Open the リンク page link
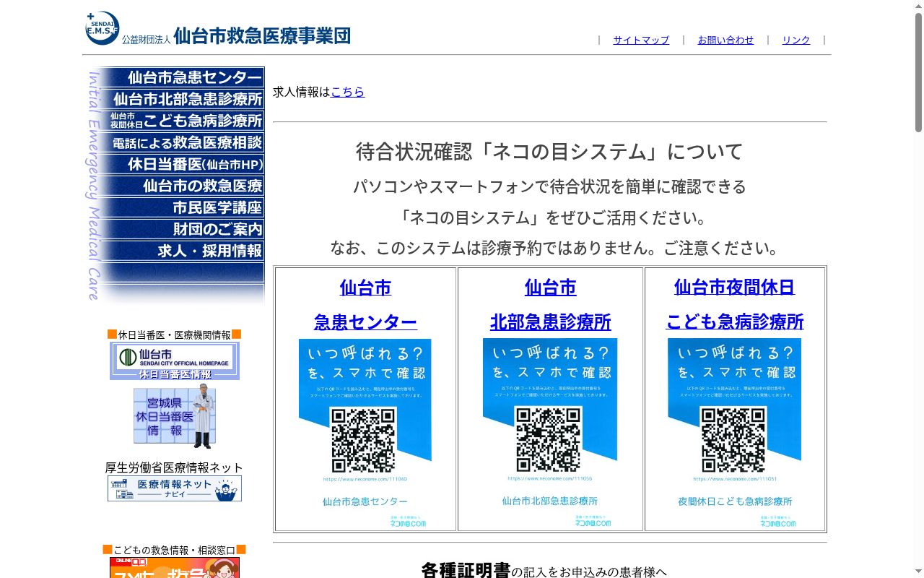 [x=796, y=40]
